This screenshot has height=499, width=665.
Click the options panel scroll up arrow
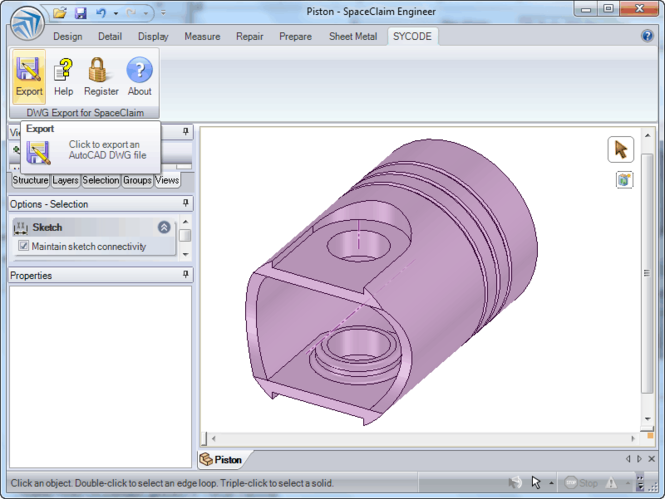pyautogui.click(x=185, y=222)
